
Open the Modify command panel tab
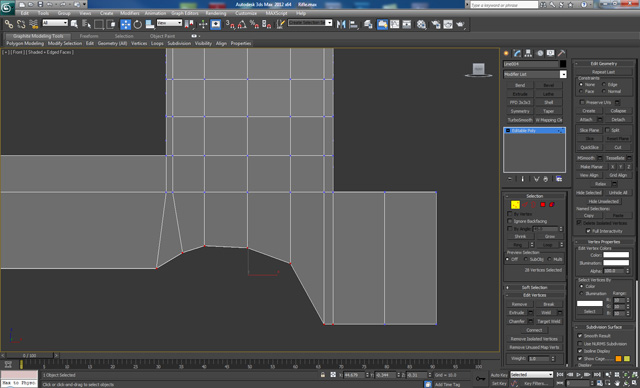(518, 53)
